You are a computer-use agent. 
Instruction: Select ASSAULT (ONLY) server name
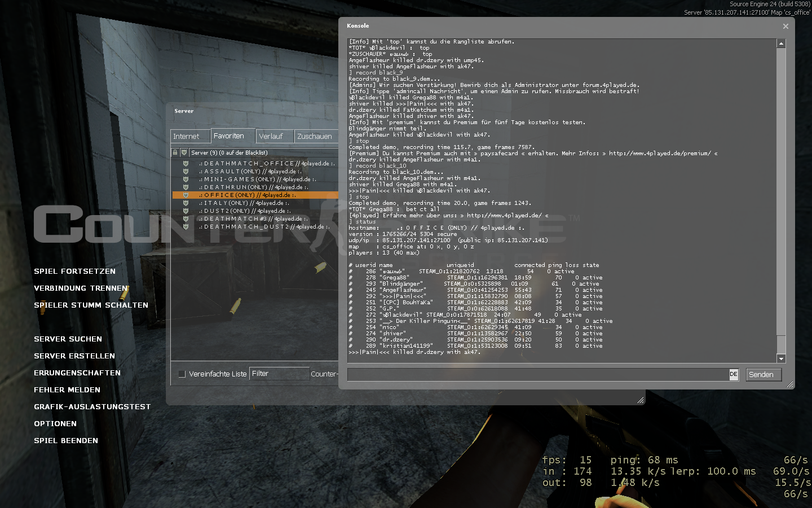tap(250, 172)
